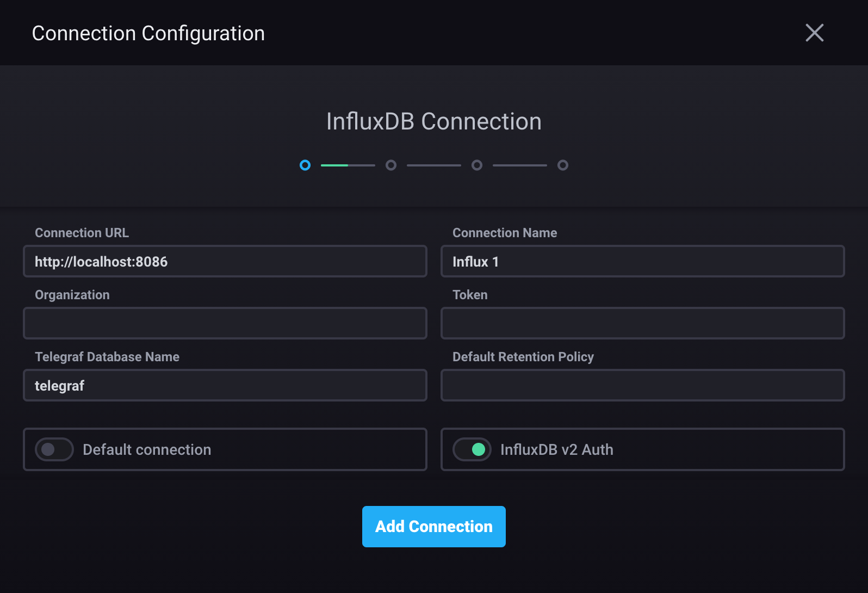The height and width of the screenshot is (593, 868).
Task: Focus the Connection URL input field
Action: click(225, 262)
